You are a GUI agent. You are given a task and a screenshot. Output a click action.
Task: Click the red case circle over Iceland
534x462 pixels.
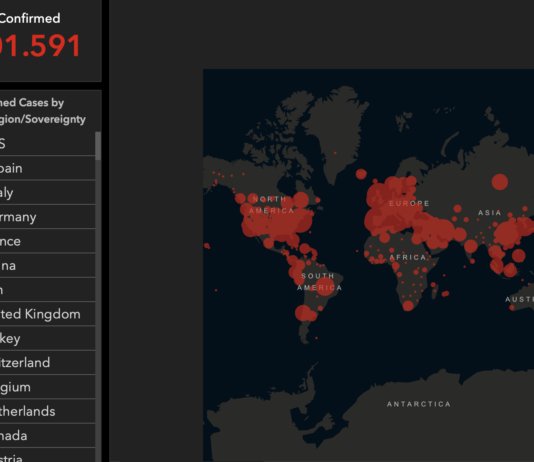click(x=361, y=174)
